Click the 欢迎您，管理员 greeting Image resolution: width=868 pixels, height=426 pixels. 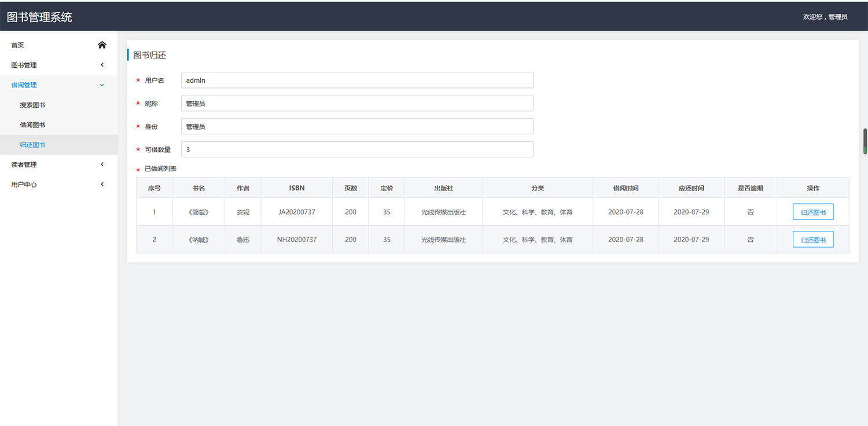pos(825,17)
